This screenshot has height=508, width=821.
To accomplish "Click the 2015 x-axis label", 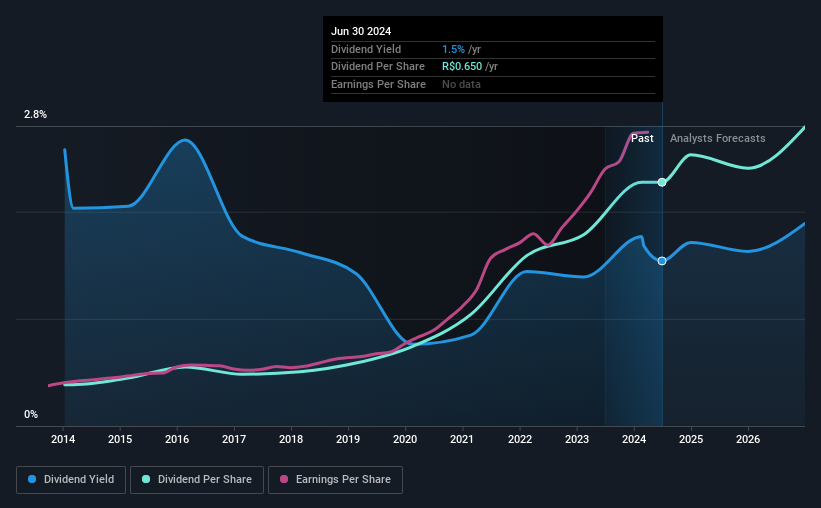I will point(120,439).
